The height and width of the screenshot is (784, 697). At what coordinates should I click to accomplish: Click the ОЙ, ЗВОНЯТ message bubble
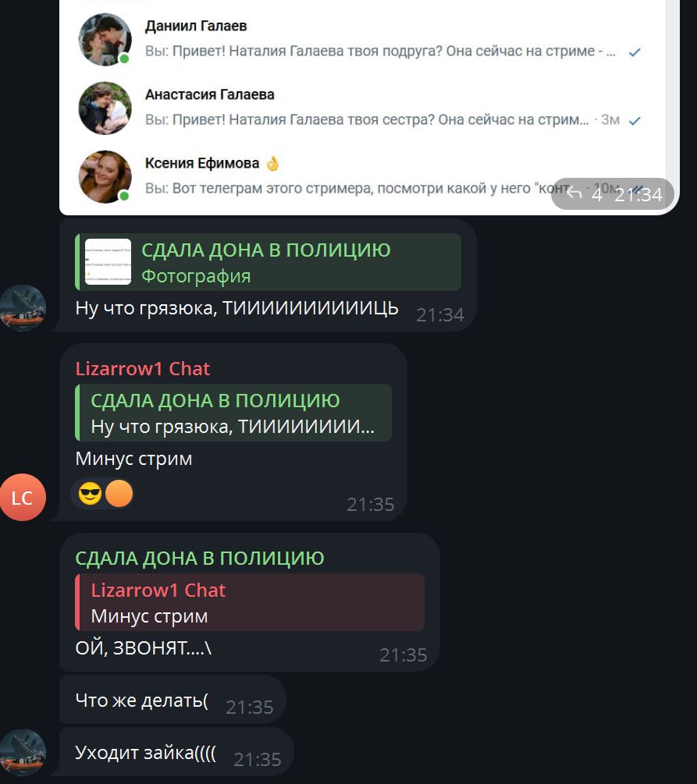250,602
